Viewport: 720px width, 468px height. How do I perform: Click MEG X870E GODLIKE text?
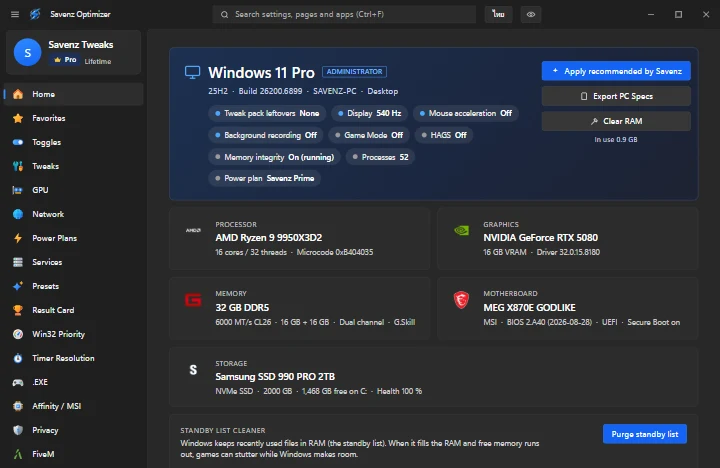pyautogui.click(x=529, y=308)
